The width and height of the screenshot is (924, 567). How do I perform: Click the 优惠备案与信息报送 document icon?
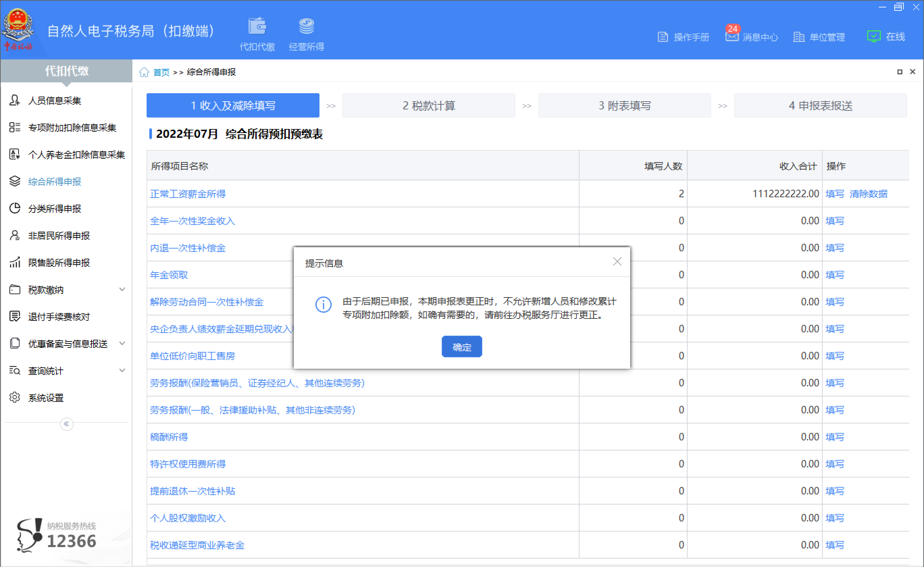click(15, 343)
